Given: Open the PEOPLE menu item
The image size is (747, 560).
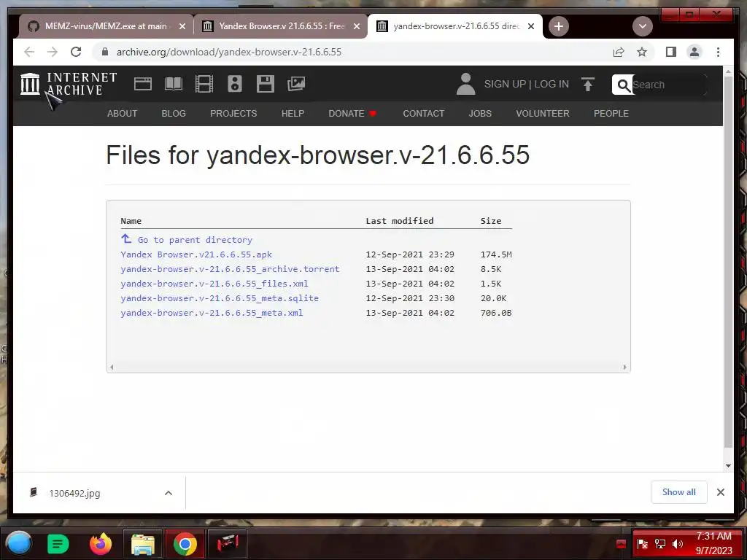Looking at the screenshot, I should pyautogui.click(x=611, y=113).
